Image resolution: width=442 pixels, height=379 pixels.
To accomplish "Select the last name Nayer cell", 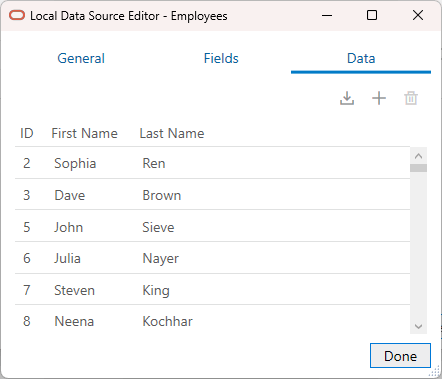I will 161,259.
